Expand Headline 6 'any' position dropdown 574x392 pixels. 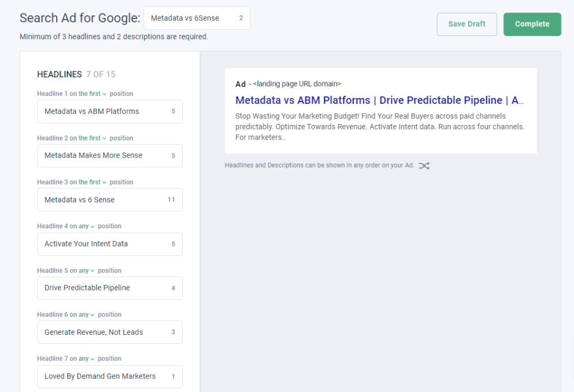pyautogui.click(x=86, y=315)
